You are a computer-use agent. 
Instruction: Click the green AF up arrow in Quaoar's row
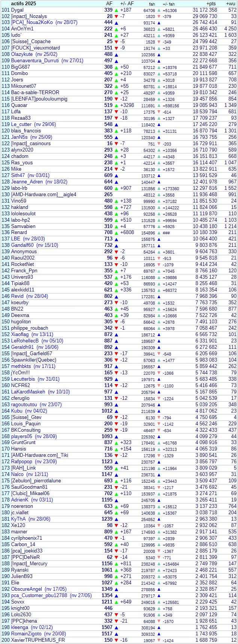coord(116,105)
